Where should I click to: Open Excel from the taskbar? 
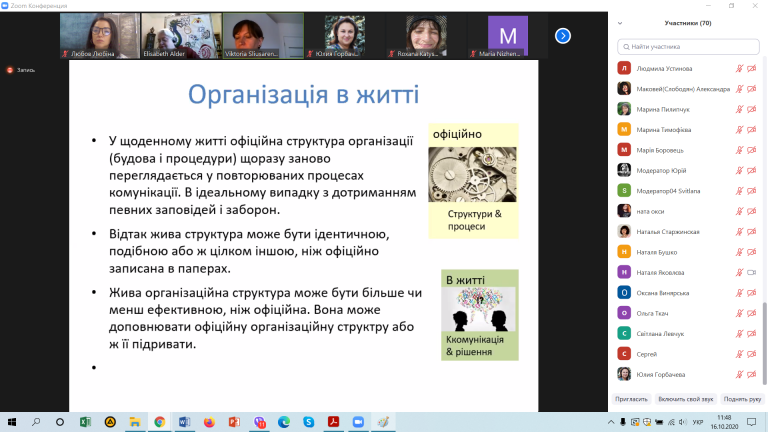click(85, 422)
